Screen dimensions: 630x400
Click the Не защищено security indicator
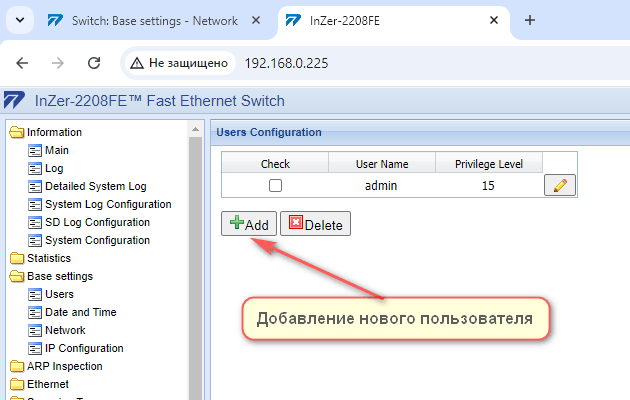click(180, 63)
